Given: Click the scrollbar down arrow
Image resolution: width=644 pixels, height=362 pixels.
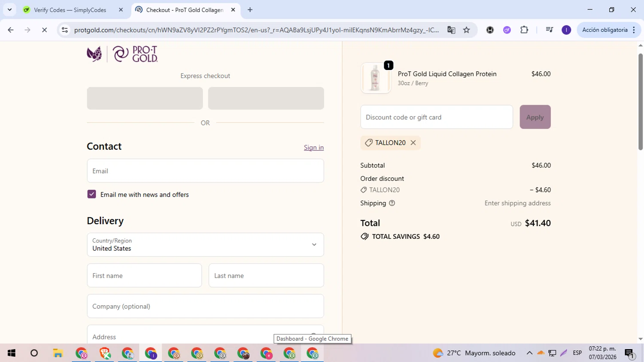Looking at the screenshot, I should (x=640, y=339).
